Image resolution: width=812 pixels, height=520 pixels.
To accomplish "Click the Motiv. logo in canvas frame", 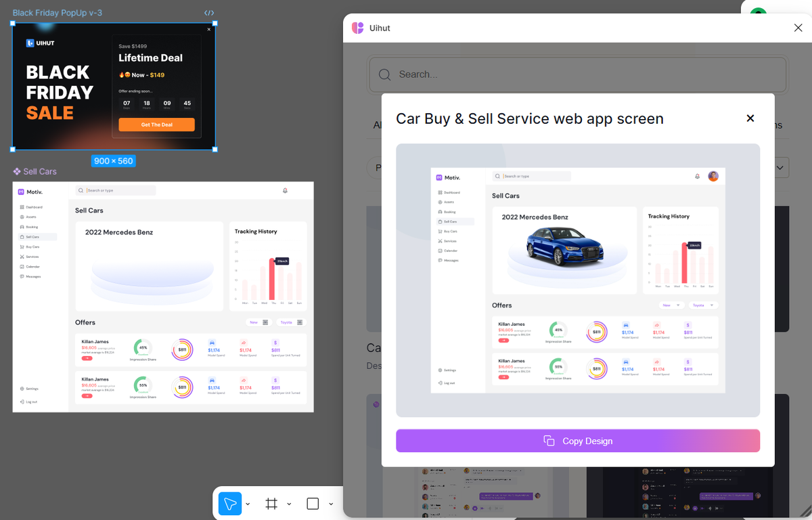I will [x=30, y=192].
